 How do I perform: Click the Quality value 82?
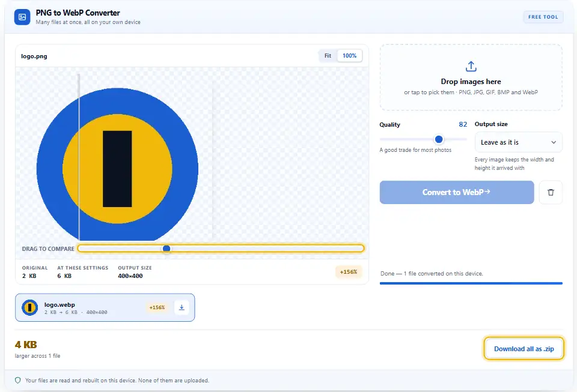pos(463,124)
